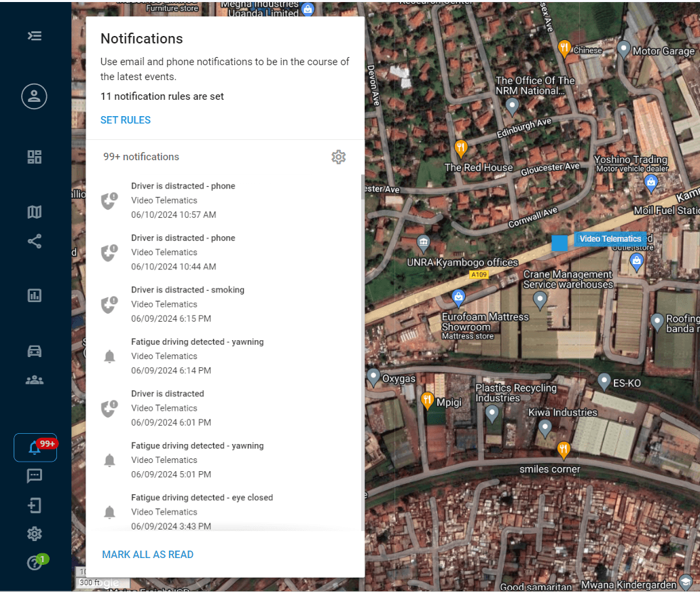700x592 pixels.
Task: Open distracted-phone alert from 10:57 AM
Action: (x=223, y=200)
